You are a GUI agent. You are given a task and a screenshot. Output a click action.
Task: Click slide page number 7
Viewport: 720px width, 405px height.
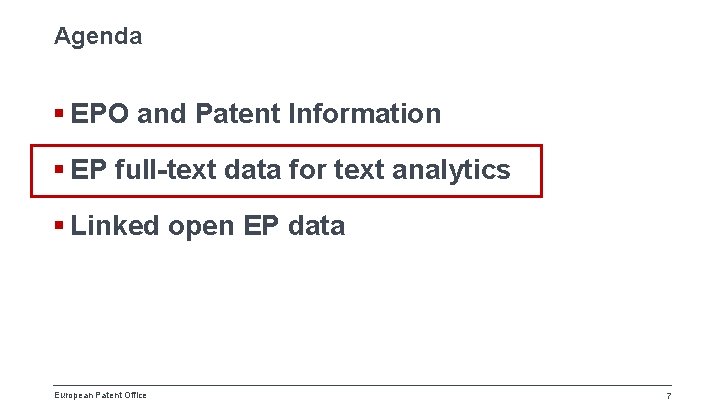(669, 396)
